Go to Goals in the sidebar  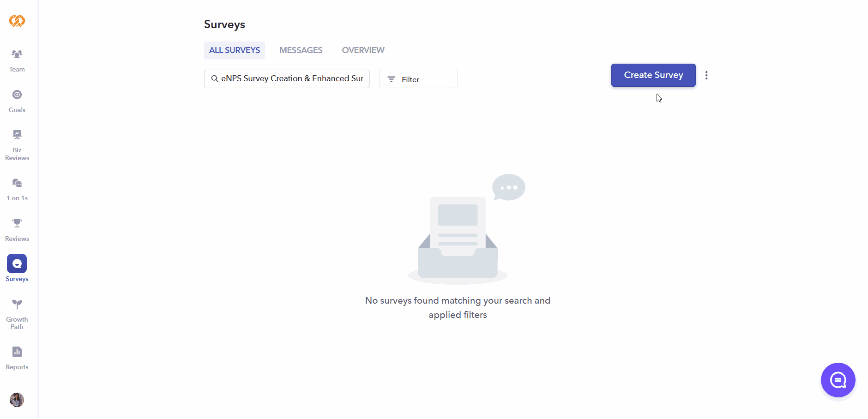[x=17, y=102]
